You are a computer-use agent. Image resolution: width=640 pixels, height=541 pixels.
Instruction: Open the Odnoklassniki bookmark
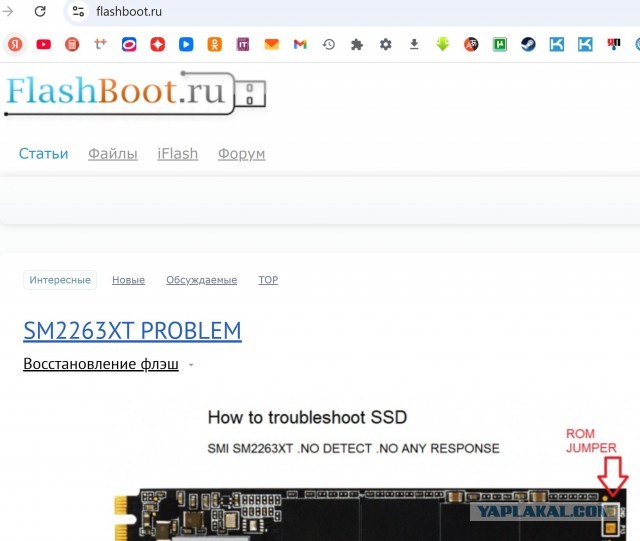(x=215, y=44)
